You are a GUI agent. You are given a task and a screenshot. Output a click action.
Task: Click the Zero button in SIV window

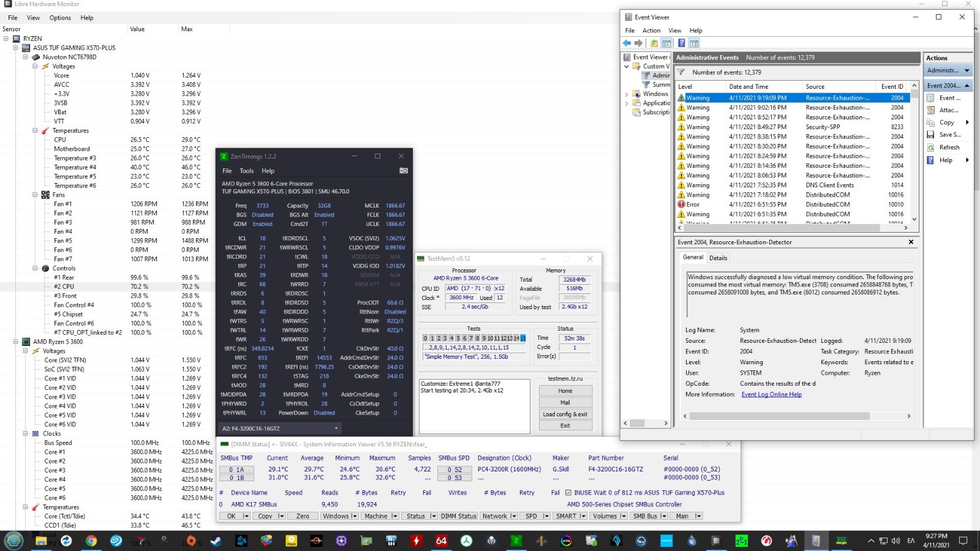(x=303, y=516)
